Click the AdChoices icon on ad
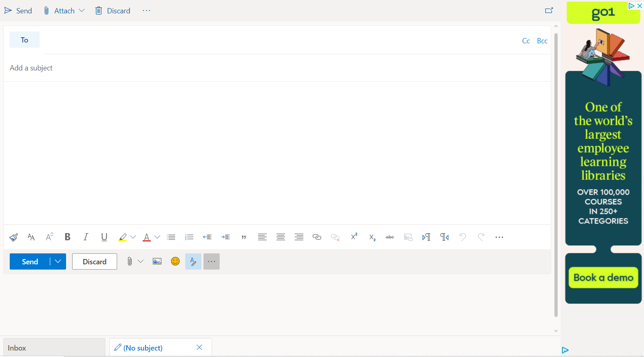Screen dimensions: 644x357 (x=631, y=6)
